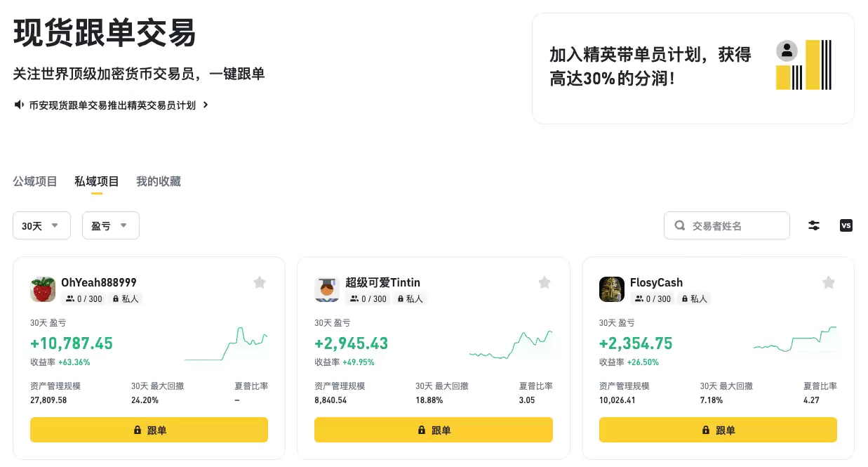
Task: Open the 30天 time period dropdown
Action: [41, 225]
